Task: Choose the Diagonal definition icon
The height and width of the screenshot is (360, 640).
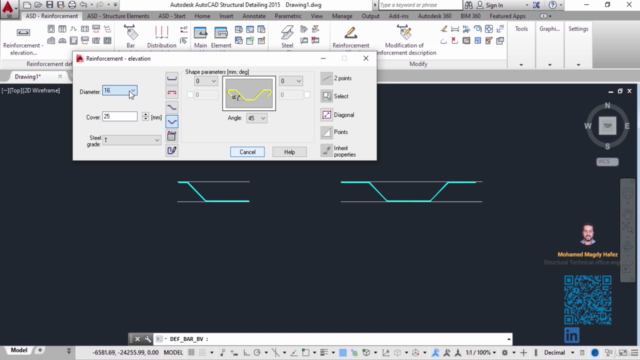Action: click(x=327, y=115)
